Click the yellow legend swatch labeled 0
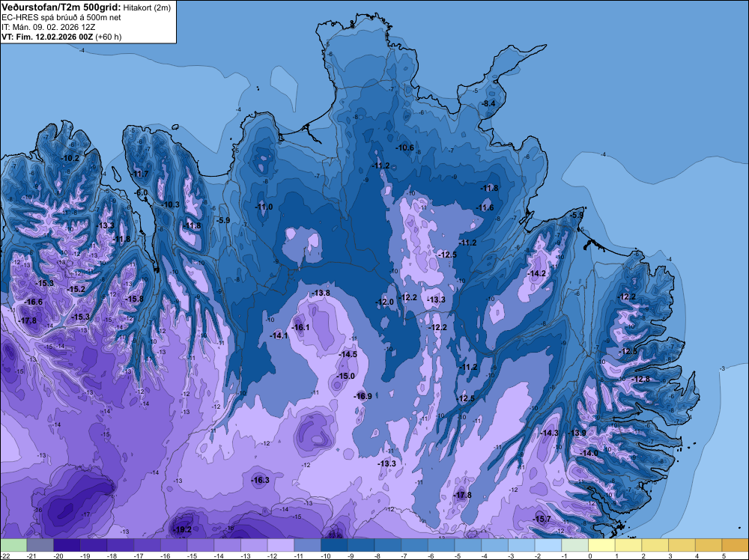749x560 pixels. pyautogui.click(x=602, y=545)
